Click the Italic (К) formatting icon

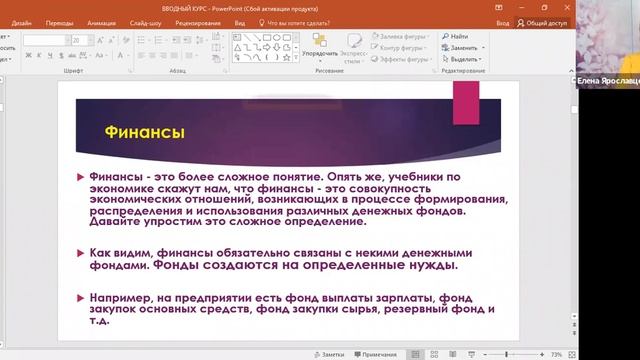coord(39,55)
